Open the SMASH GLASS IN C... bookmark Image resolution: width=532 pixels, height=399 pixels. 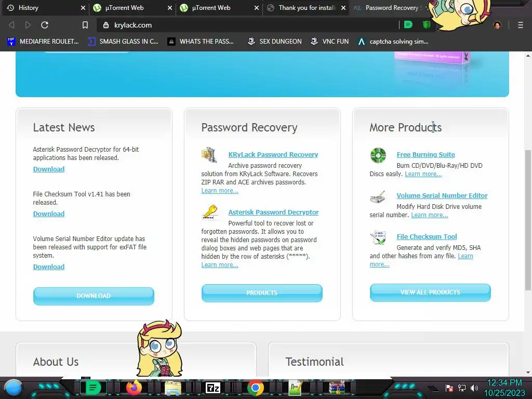point(123,42)
